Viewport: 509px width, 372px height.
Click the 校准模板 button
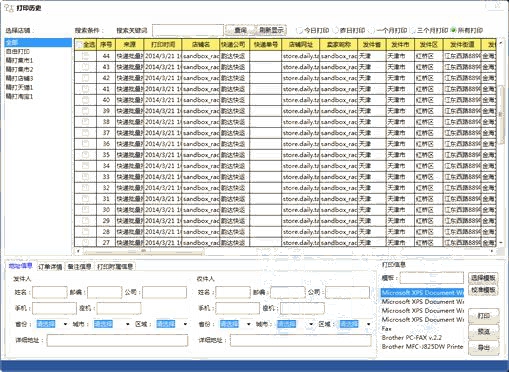coord(483,290)
